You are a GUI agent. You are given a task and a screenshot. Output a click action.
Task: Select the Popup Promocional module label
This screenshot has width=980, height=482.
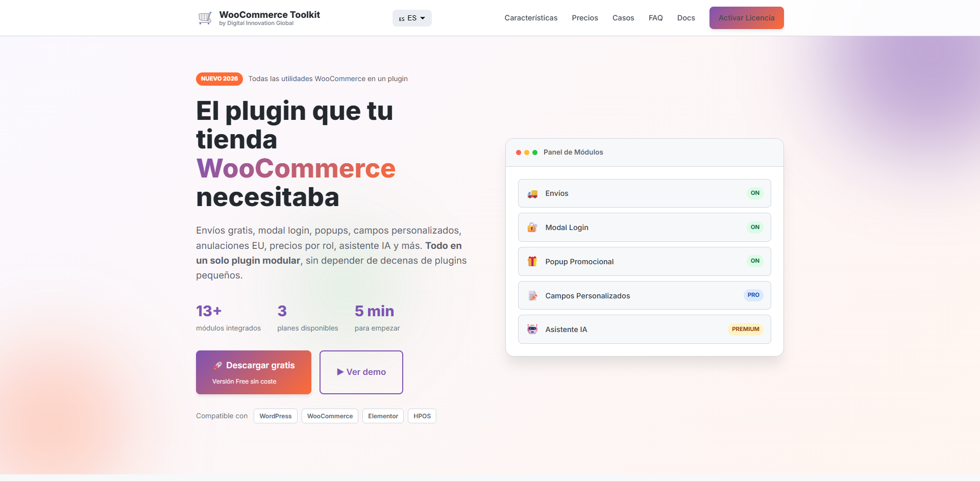pyautogui.click(x=579, y=262)
